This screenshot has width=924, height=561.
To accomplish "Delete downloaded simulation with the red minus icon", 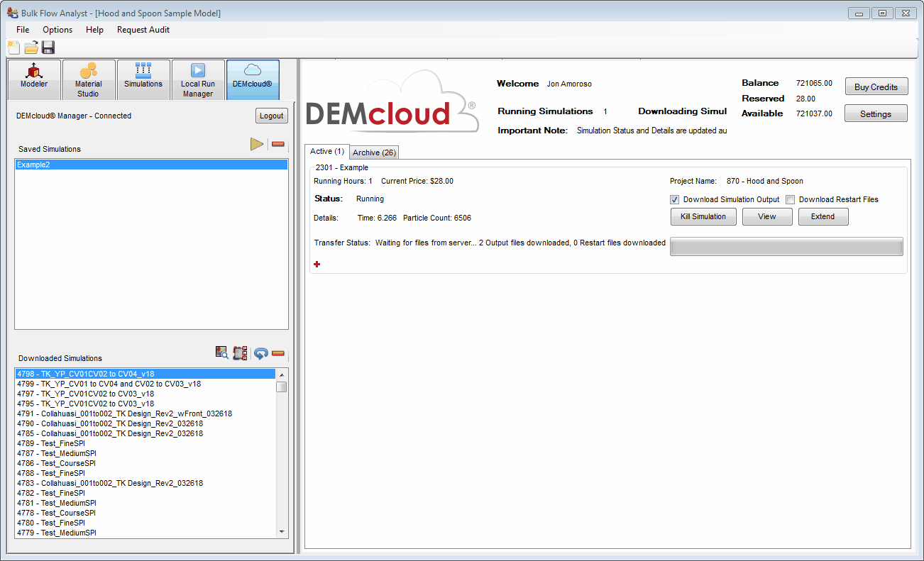I will (278, 353).
